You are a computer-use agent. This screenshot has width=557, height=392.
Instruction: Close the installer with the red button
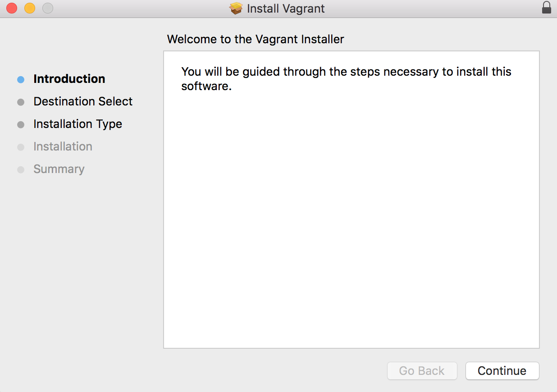pyautogui.click(x=12, y=8)
